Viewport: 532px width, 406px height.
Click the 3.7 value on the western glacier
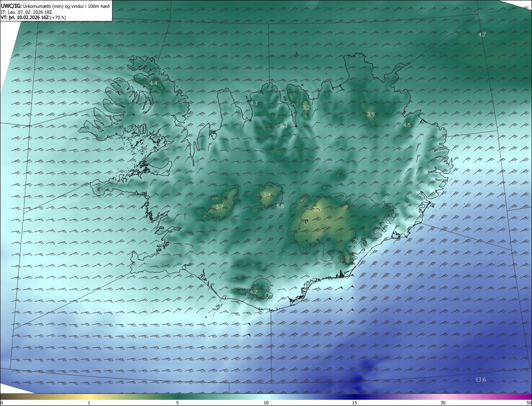pyautogui.click(x=219, y=207)
